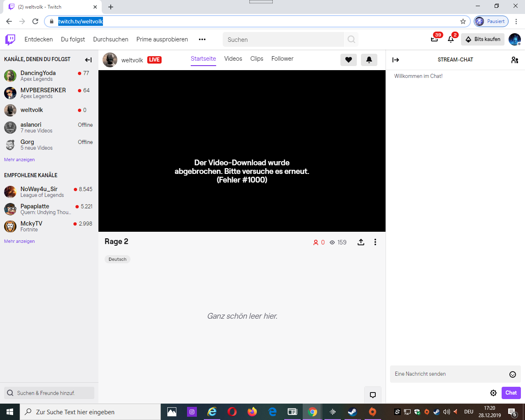Viewport: 525px width, 420px height.
Task: Go back in browser history
Action: click(x=9, y=21)
